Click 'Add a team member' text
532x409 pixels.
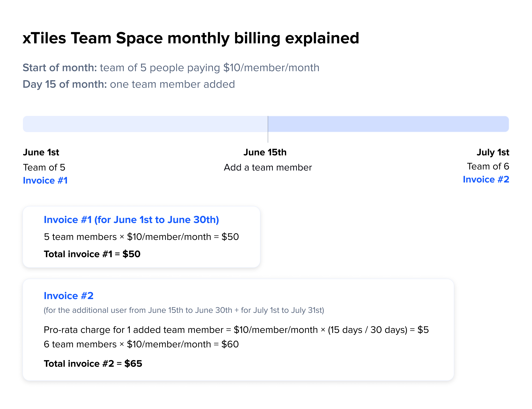[268, 167]
